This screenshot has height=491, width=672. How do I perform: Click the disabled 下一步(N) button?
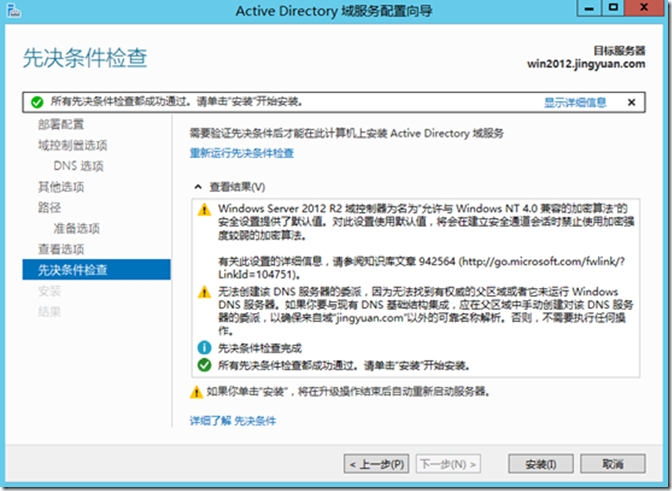click(448, 464)
